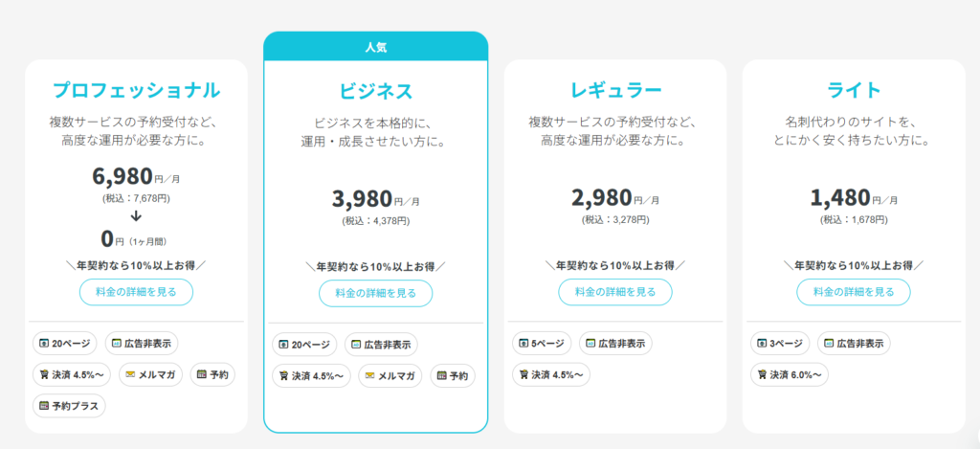Click the レギュラー plan title

tap(615, 91)
